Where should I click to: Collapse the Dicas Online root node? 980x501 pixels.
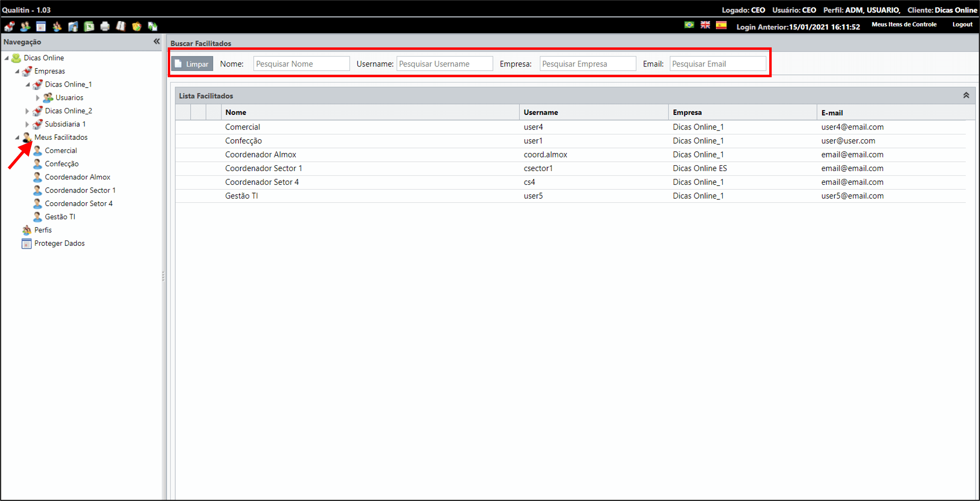[x=7, y=58]
